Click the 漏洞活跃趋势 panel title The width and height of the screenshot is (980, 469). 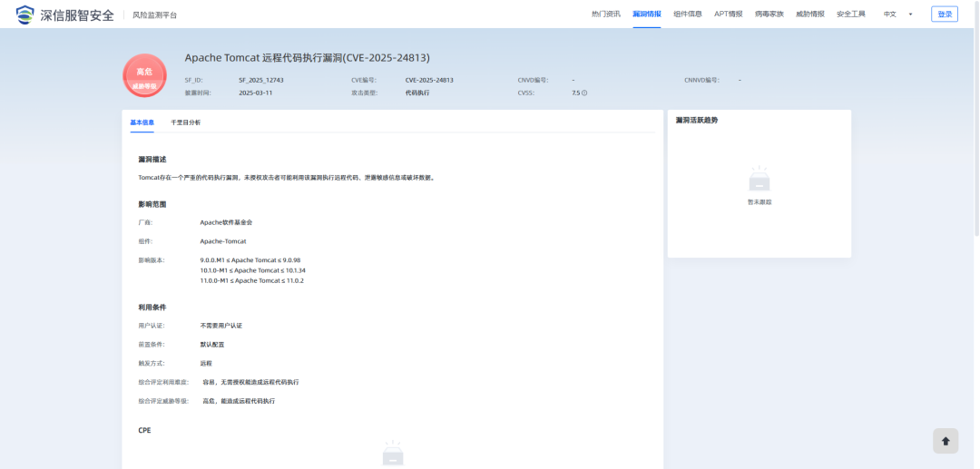(696, 120)
